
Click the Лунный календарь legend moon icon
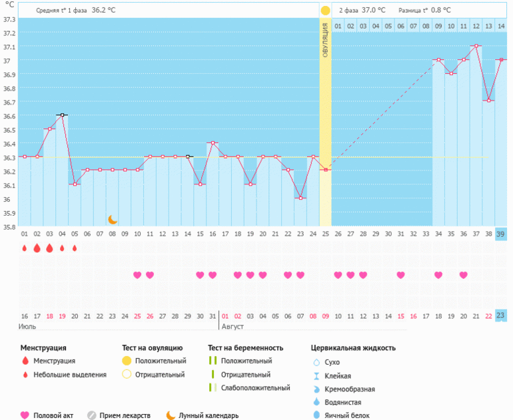(x=171, y=415)
